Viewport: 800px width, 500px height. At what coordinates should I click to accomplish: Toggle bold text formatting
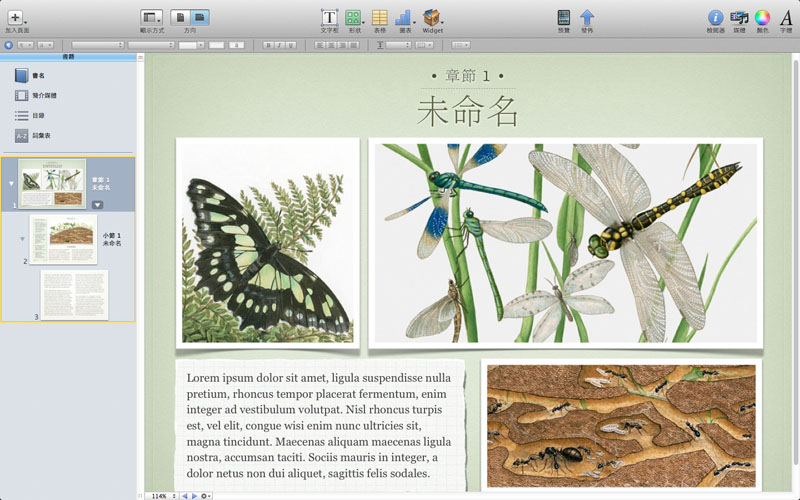[267, 45]
